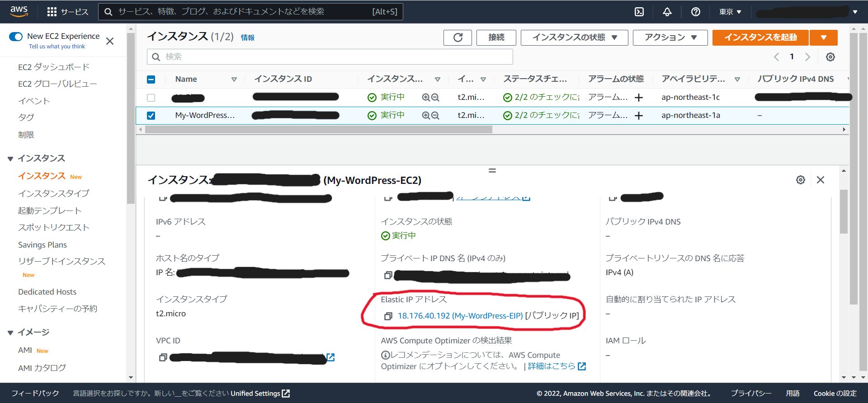Open Tell us what you think link

click(57, 47)
